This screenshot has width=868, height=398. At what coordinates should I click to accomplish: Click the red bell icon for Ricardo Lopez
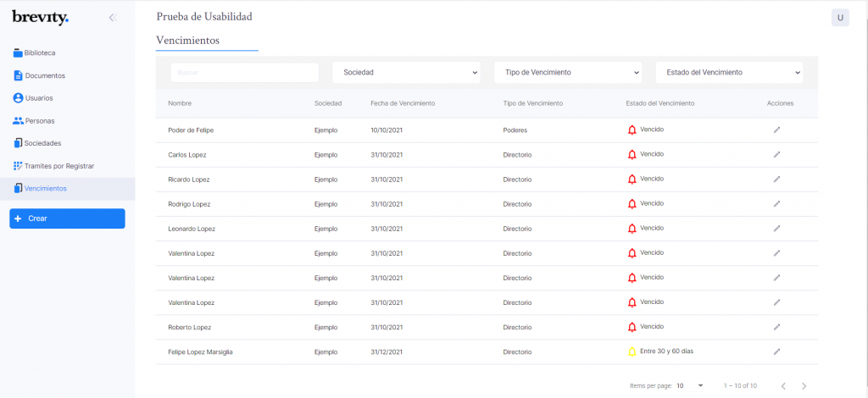[x=632, y=180]
